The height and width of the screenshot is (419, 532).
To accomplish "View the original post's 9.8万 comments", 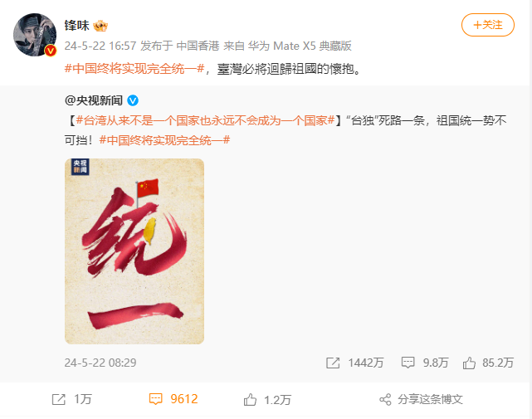I will [424, 363].
